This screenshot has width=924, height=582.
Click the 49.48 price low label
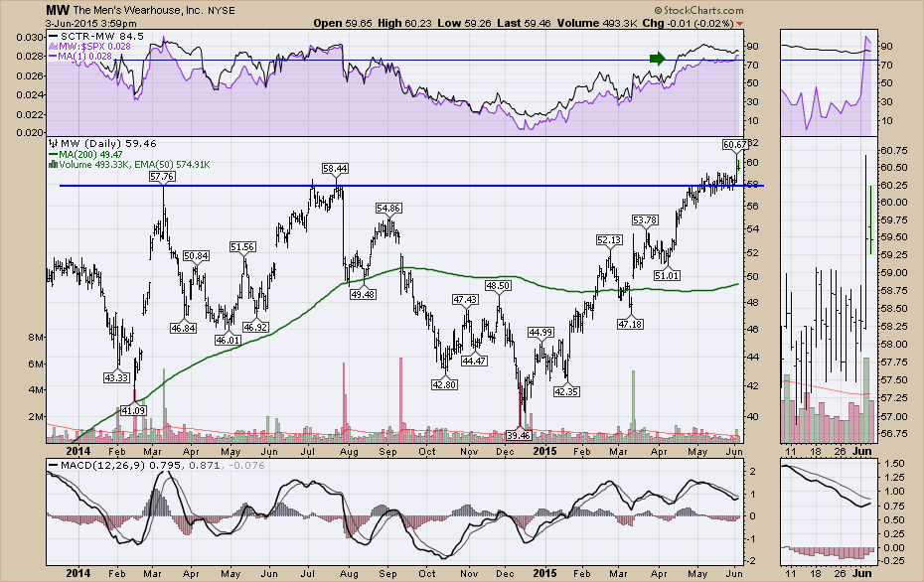(363, 294)
